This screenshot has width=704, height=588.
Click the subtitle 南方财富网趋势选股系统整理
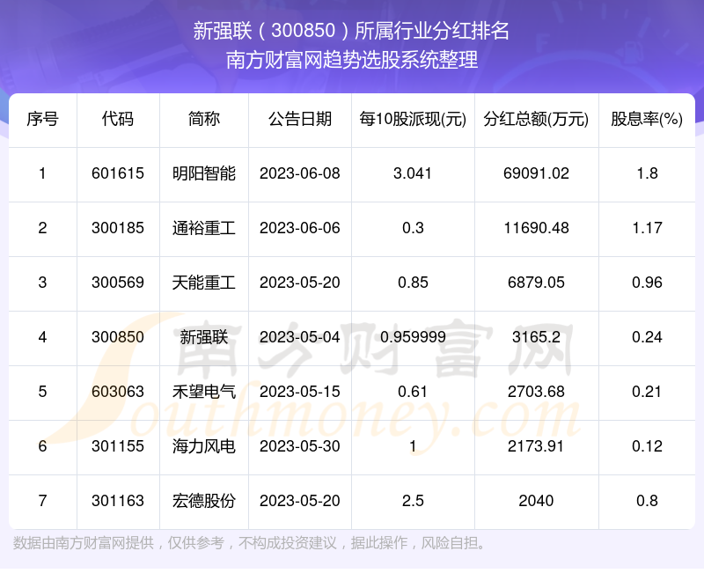(x=351, y=60)
